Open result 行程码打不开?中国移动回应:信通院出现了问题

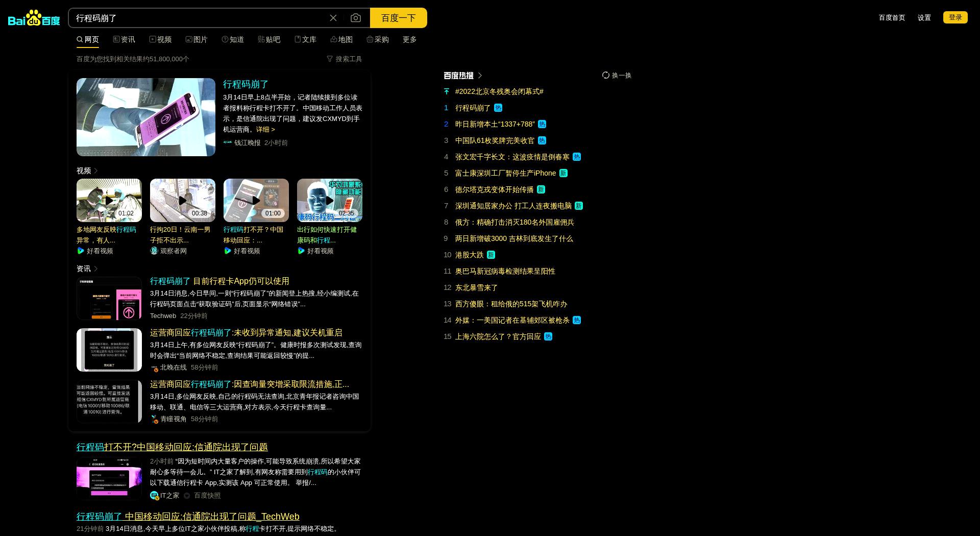tap(172, 447)
